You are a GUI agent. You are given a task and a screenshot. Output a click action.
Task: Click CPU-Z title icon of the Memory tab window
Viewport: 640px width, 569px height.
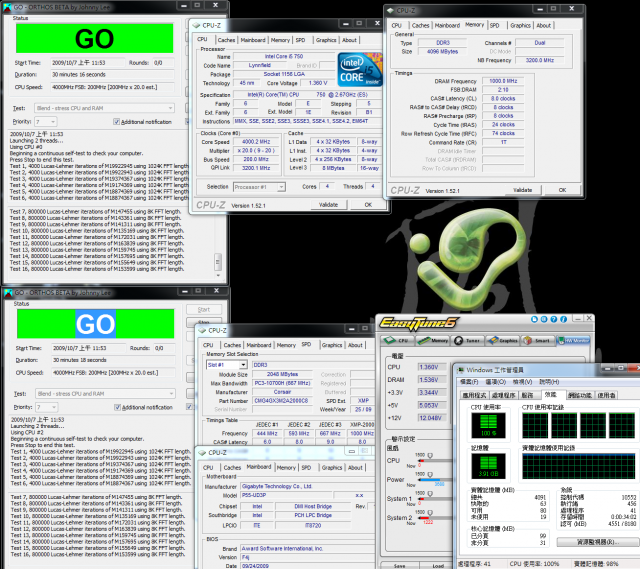[x=391, y=10]
